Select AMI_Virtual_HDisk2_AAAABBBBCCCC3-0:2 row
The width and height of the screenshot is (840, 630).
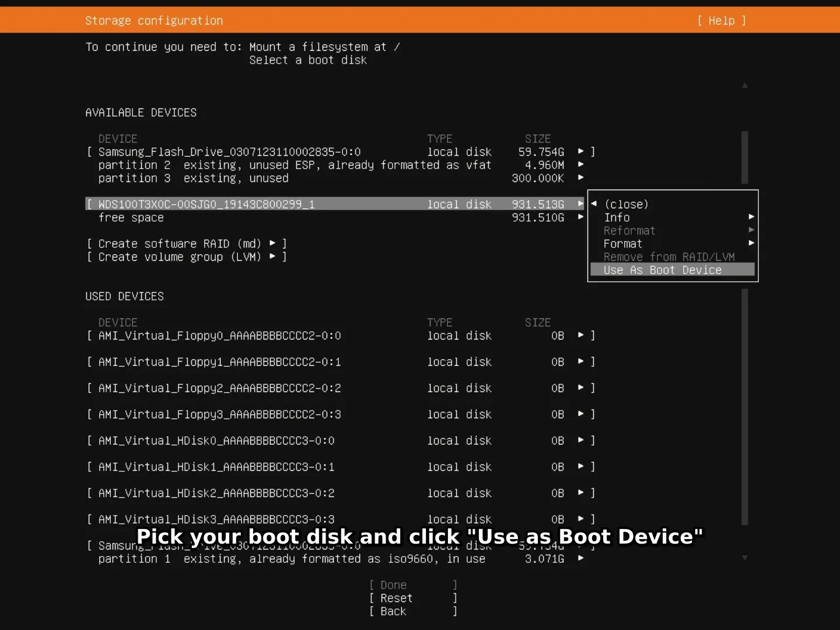pos(341,494)
